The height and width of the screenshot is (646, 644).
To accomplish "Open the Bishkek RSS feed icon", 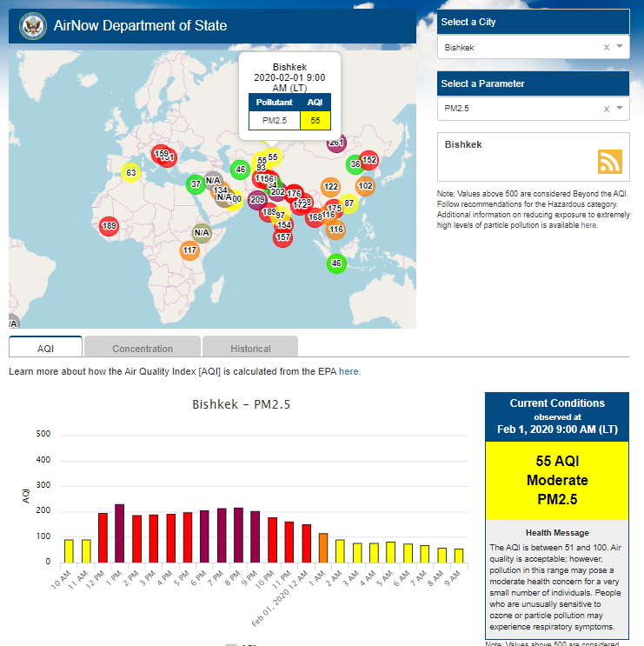I will [x=610, y=162].
